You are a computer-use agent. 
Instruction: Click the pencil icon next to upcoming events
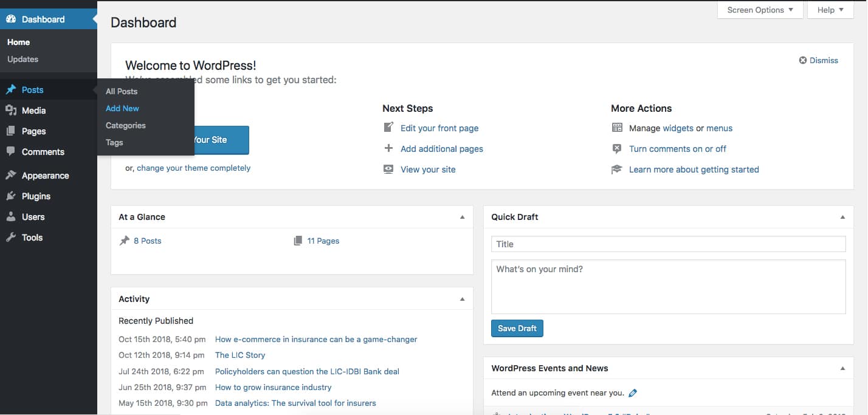(633, 393)
